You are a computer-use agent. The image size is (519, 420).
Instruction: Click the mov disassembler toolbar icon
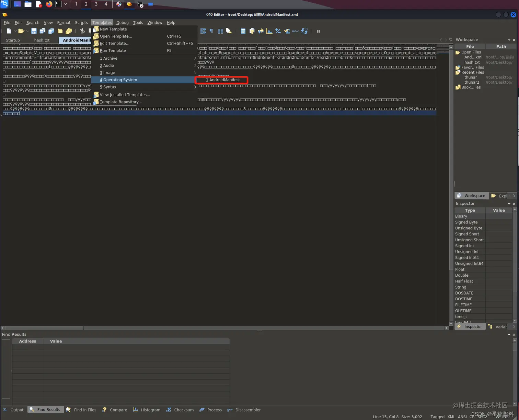pyautogui.click(x=295, y=31)
